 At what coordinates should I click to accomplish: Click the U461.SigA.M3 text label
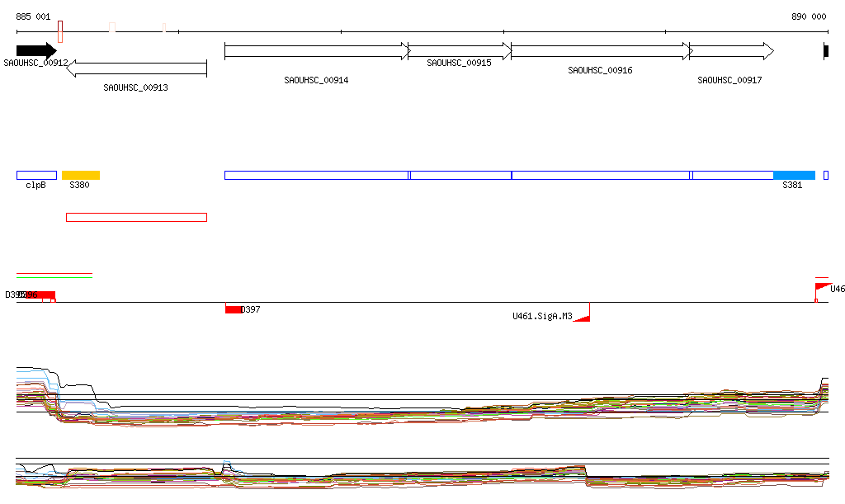point(542,316)
